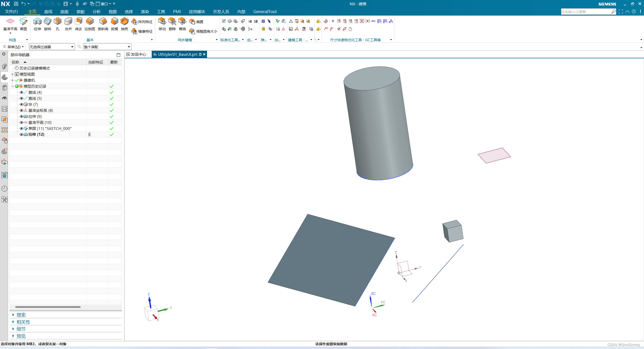The width and height of the screenshot is (644, 349).
Task: Switch to the 分析 ribbon tab
Action: point(97,12)
